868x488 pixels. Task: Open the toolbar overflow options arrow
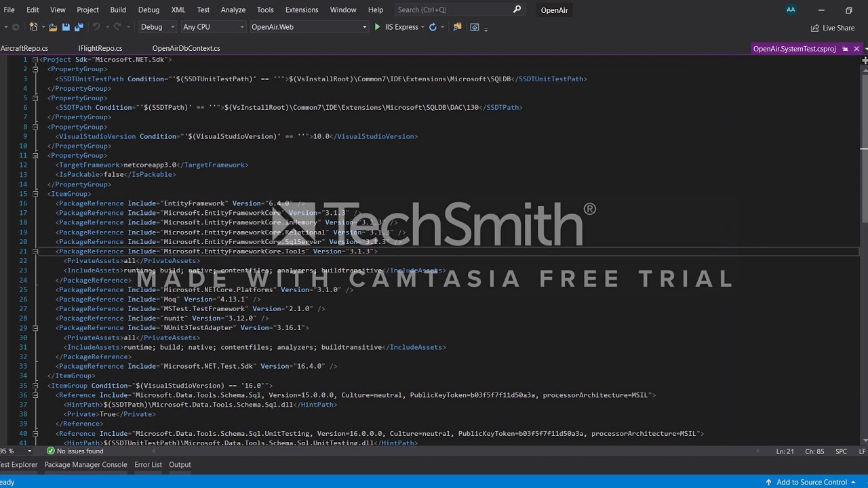(486, 28)
